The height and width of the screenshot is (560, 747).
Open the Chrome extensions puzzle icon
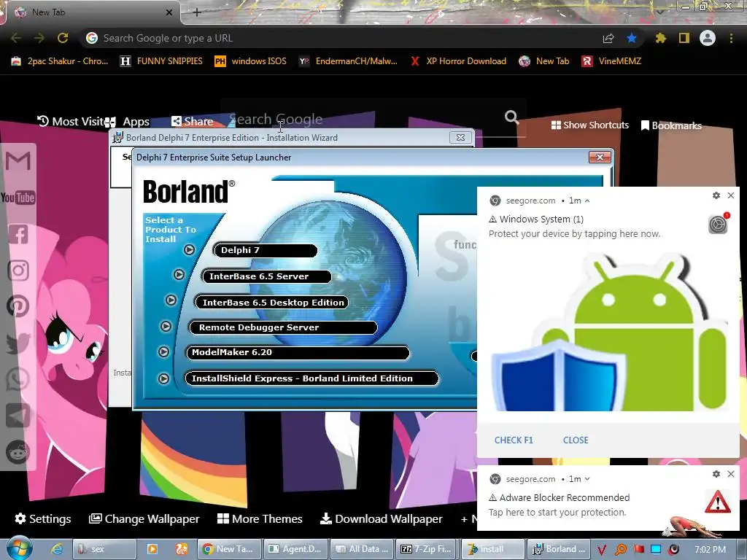pyautogui.click(x=661, y=38)
